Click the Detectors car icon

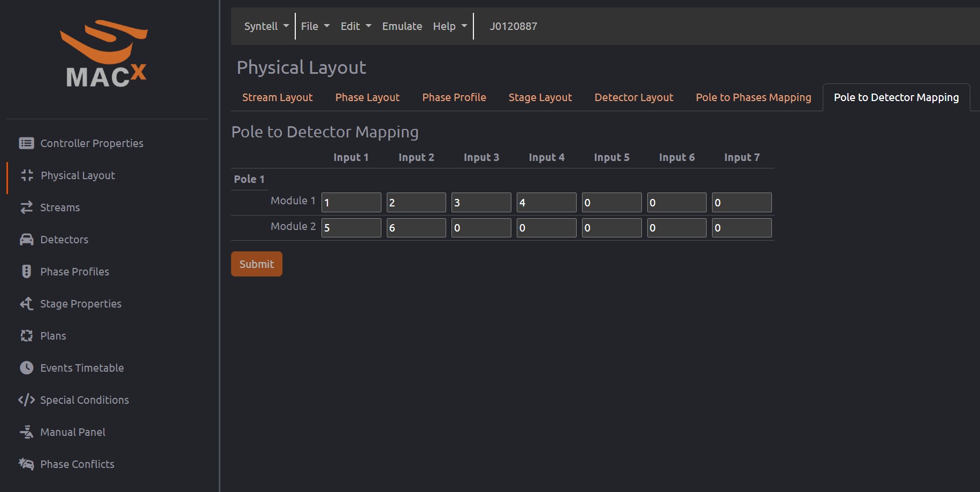point(26,240)
